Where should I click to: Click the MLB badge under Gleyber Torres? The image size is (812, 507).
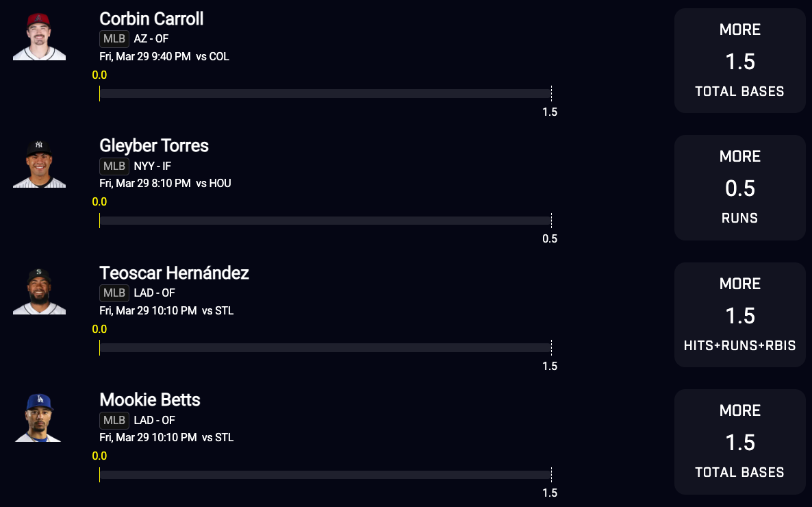click(114, 166)
